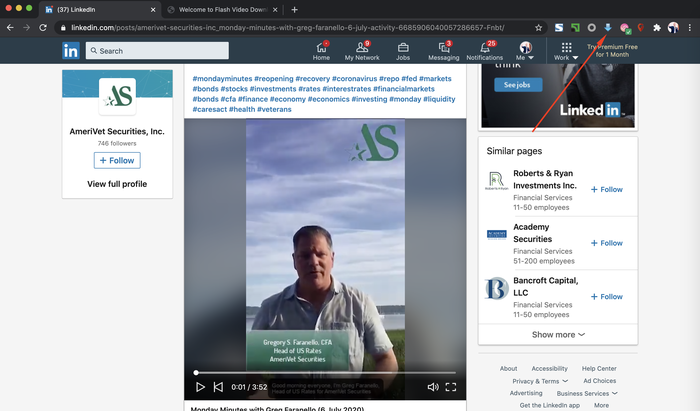Image resolution: width=700 pixels, height=411 pixels.
Task: Click the Flash Video Downloader extension icon
Action: (608, 27)
